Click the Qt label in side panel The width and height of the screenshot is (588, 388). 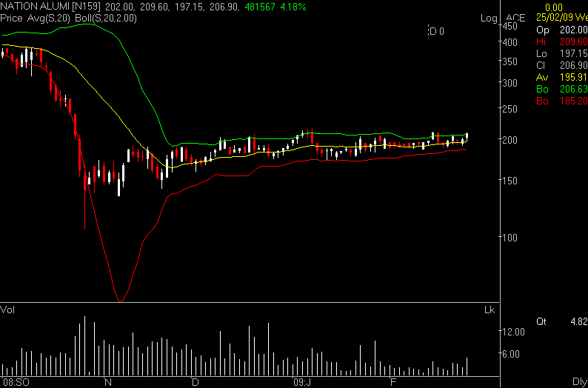click(x=541, y=321)
